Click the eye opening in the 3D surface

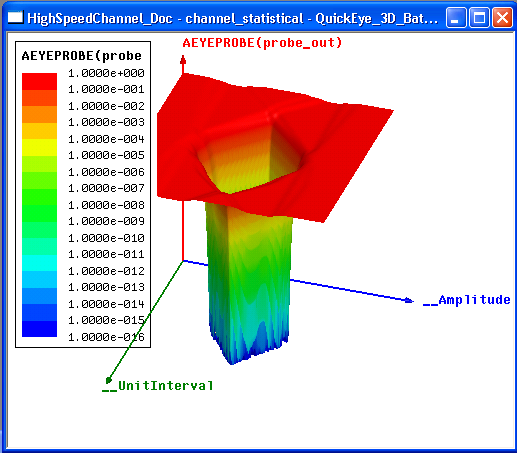point(250,157)
